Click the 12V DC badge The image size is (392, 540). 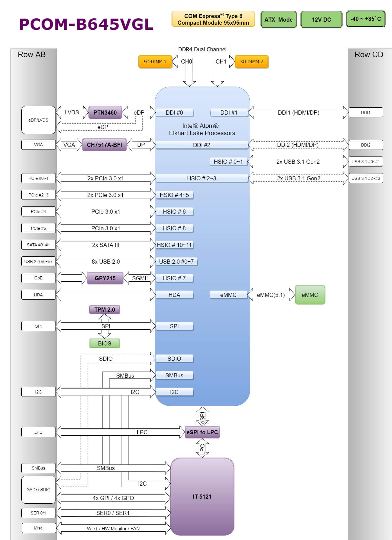[321, 19]
